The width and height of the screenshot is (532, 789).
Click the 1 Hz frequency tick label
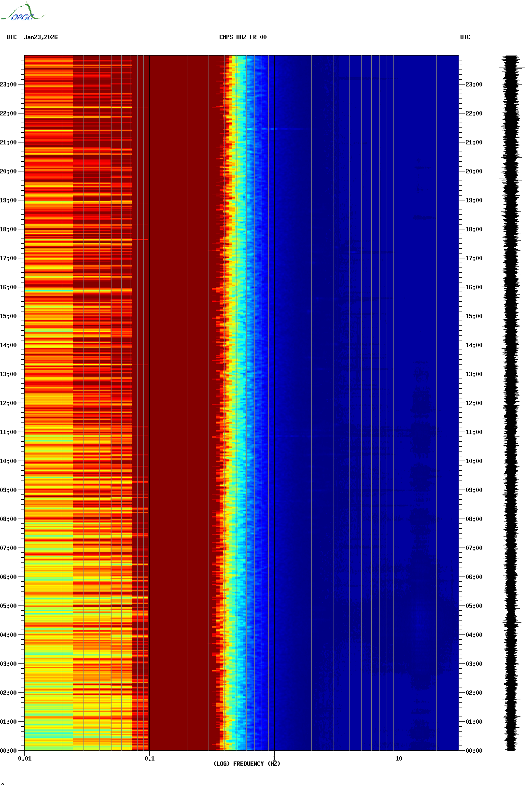[274, 759]
